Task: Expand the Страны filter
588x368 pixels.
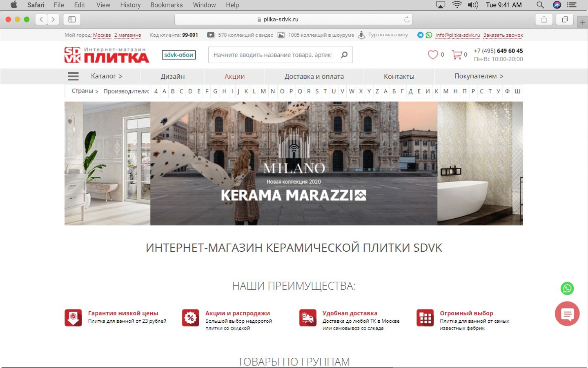Action: pyautogui.click(x=85, y=91)
